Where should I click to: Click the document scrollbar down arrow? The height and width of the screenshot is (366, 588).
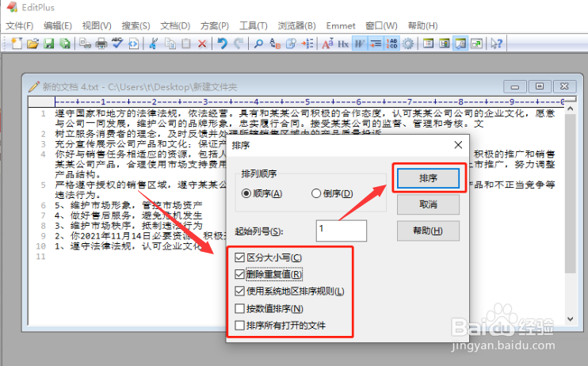point(571,319)
